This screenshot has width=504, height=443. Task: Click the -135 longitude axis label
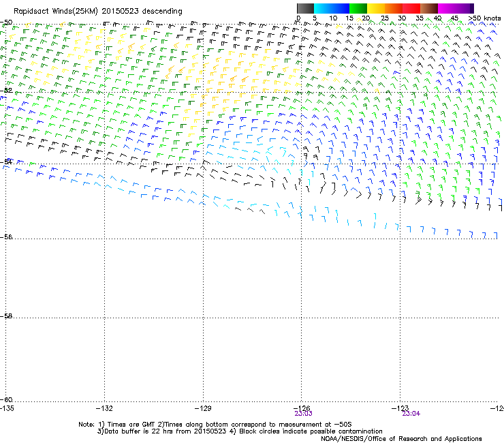click(x=7, y=408)
